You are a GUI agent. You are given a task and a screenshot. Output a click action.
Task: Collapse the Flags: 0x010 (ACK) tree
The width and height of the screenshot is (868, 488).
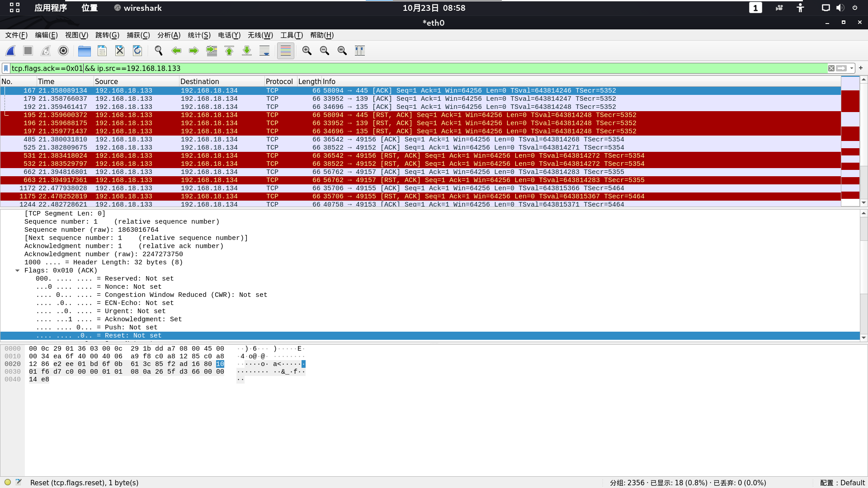[17, 271]
